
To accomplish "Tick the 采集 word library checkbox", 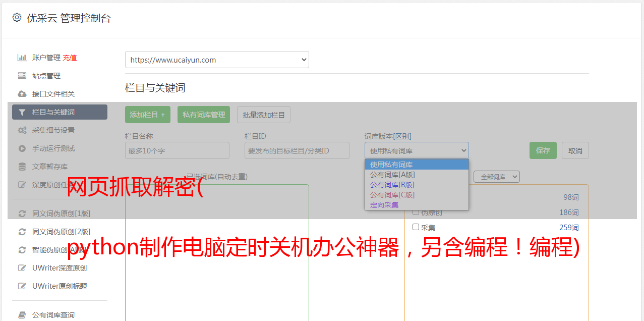I will click(x=416, y=227).
